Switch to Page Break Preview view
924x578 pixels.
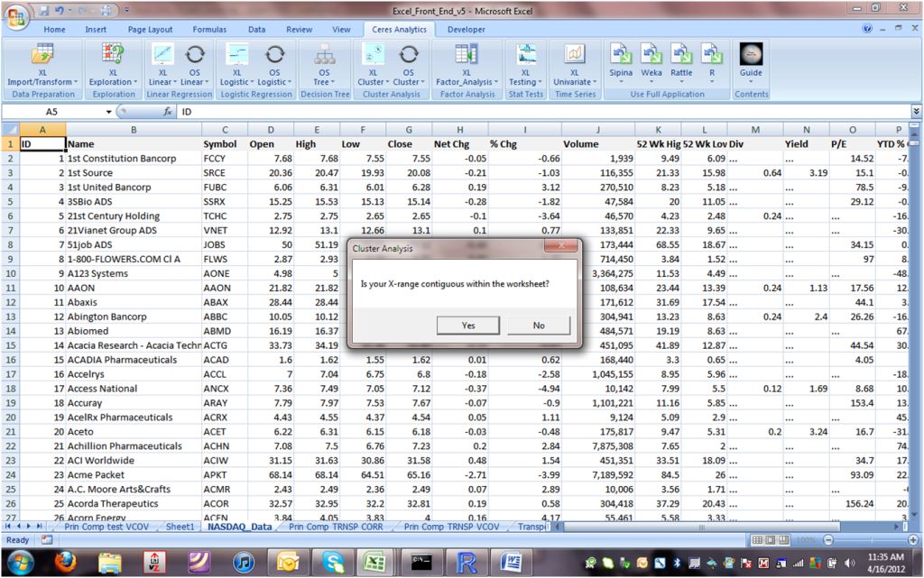click(784, 540)
